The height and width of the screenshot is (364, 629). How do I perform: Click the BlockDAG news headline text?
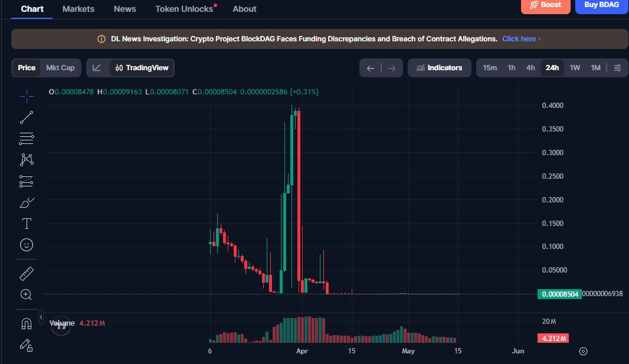pyautogui.click(x=304, y=39)
